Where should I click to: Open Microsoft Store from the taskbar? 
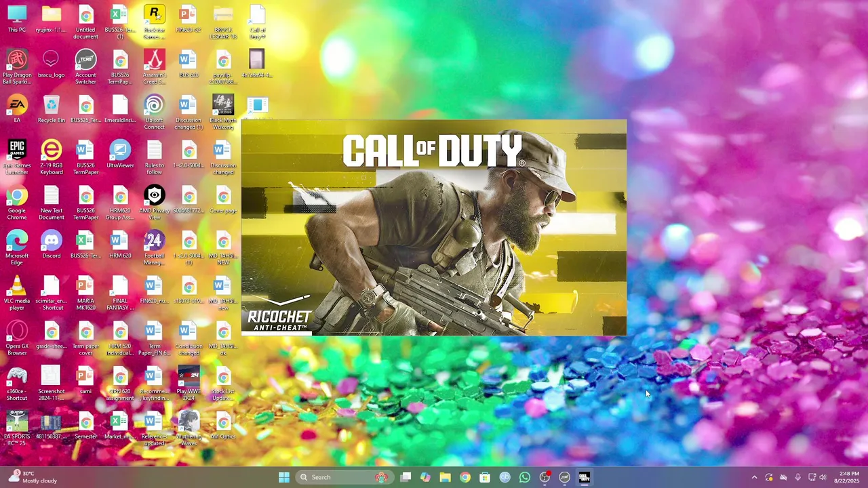485,477
